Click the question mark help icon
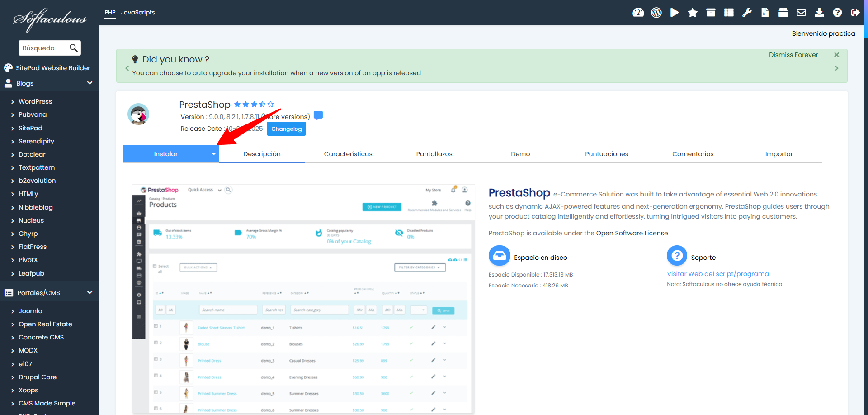868x415 pixels. point(837,13)
